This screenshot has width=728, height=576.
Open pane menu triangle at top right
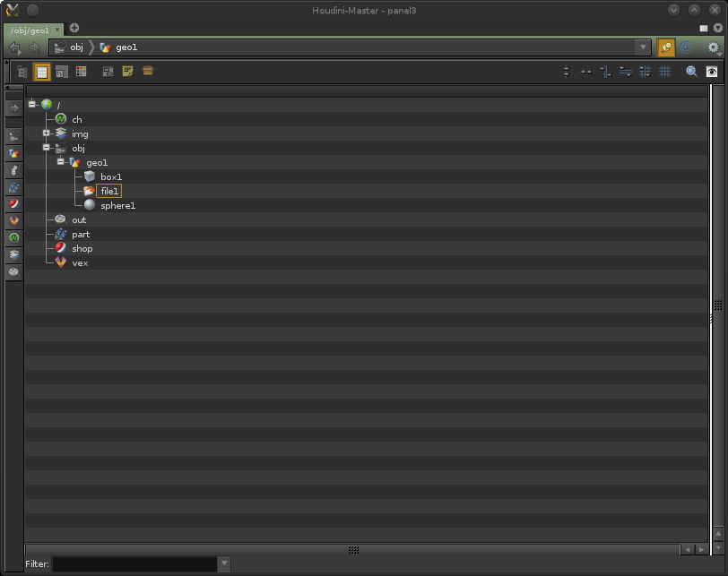point(718,29)
